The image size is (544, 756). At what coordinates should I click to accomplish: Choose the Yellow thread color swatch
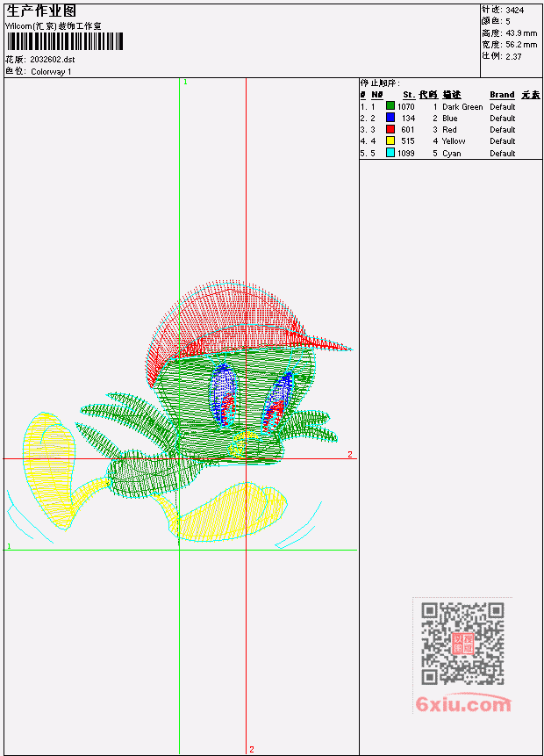click(390, 140)
